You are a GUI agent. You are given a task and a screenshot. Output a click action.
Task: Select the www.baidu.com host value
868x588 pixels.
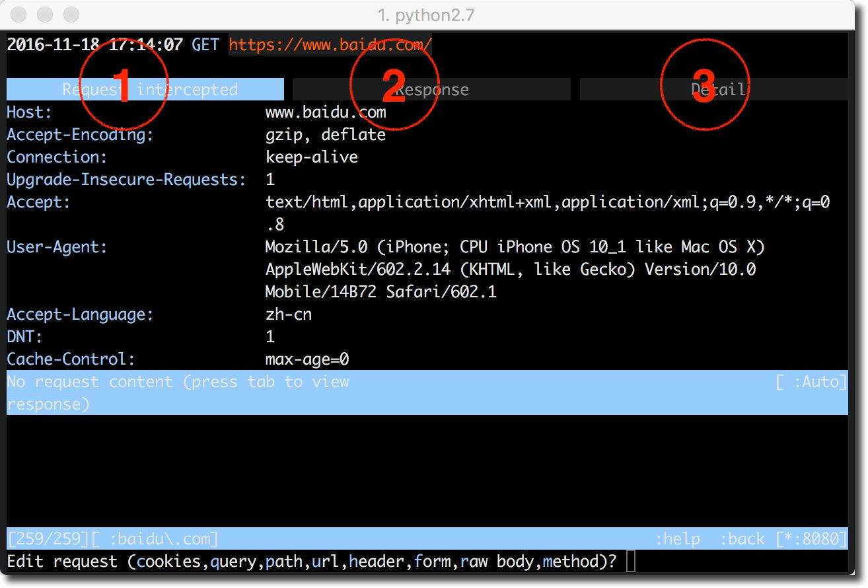click(x=326, y=112)
